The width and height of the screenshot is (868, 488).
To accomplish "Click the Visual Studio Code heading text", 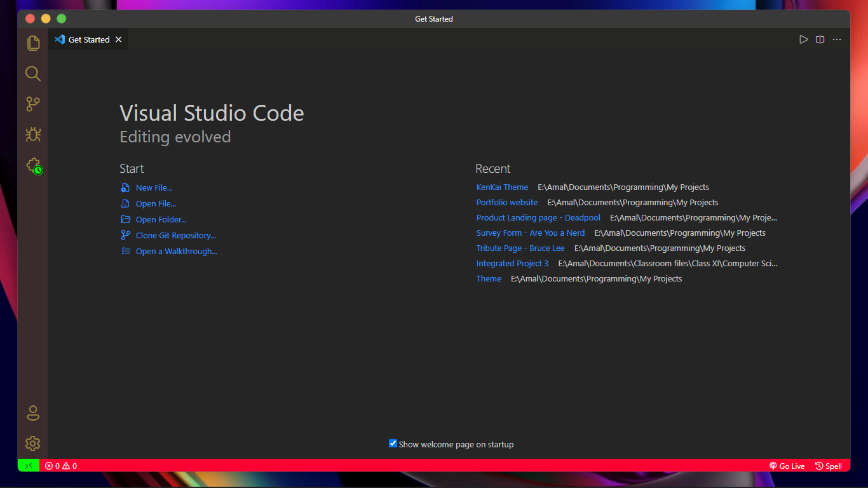I will point(212,113).
